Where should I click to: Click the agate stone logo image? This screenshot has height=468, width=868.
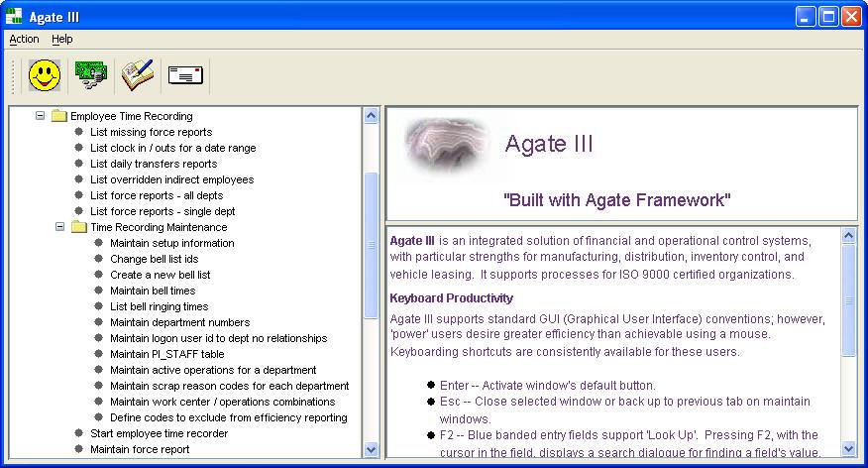pyautogui.click(x=446, y=145)
